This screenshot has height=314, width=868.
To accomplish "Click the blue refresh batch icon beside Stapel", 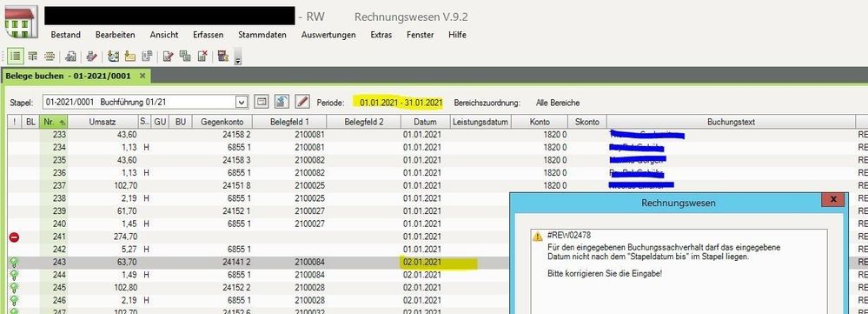I will coord(282,102).
